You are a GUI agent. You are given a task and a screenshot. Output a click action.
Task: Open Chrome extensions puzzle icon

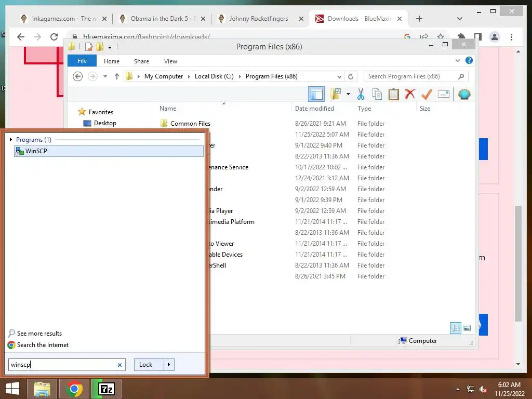click(x=461, y=37)
